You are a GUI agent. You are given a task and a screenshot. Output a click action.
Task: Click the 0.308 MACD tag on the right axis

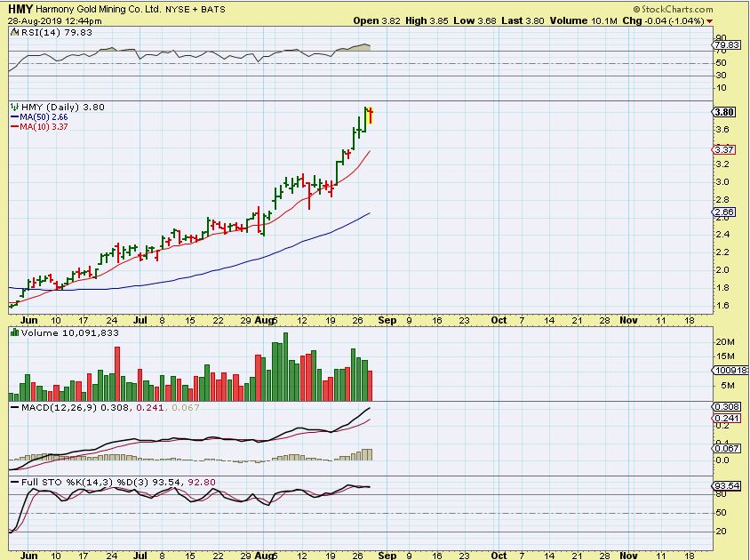(727, 407)
